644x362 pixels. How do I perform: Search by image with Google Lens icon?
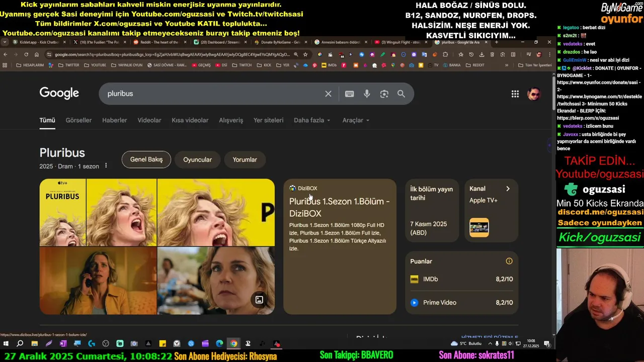[384, 94]
